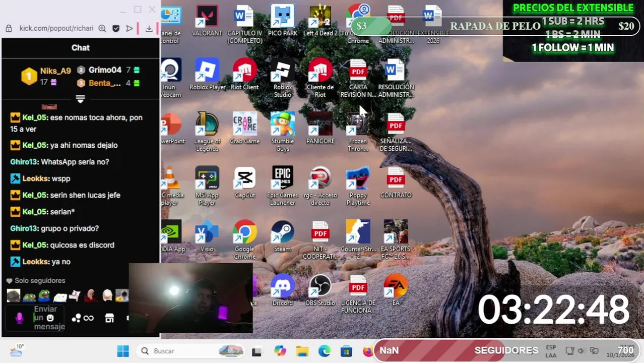
Task: Click Kel_05's name in the 'quicosa es discord' message
Action: (x=35, y=245)
